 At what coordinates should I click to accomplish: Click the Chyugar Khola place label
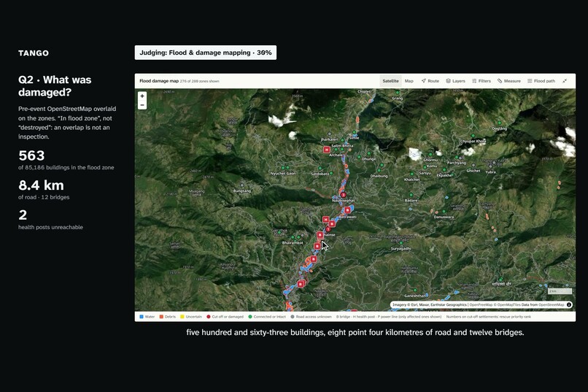click(x=473, y=141)
